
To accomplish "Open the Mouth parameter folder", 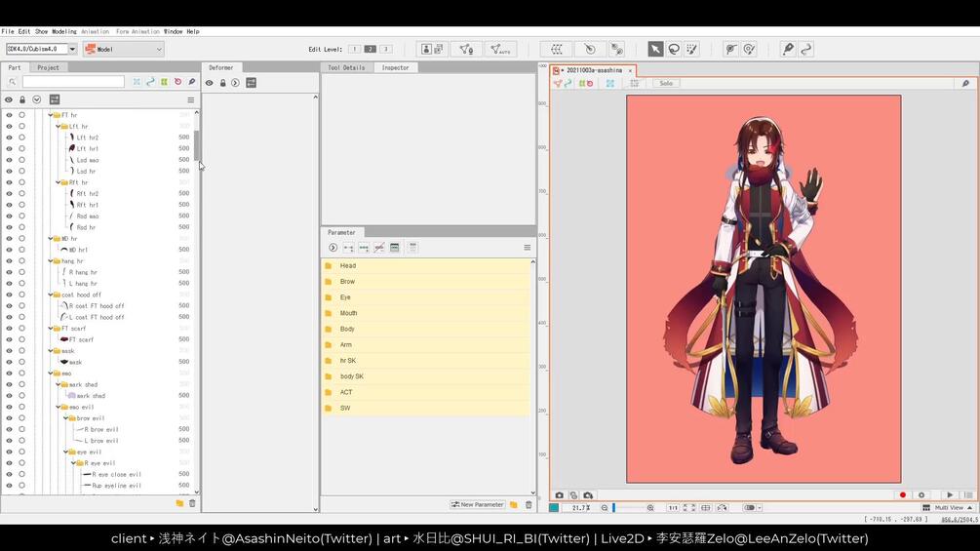I will (x=426, y=314).
